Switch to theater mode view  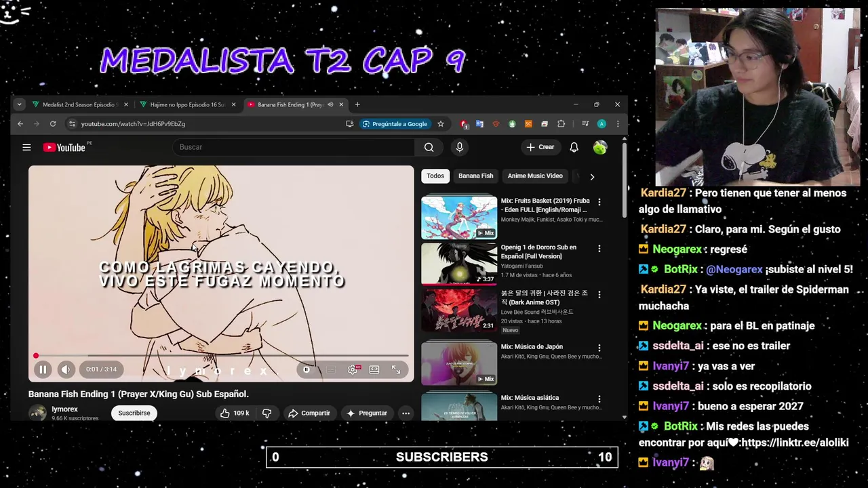(x=374, y=369)
